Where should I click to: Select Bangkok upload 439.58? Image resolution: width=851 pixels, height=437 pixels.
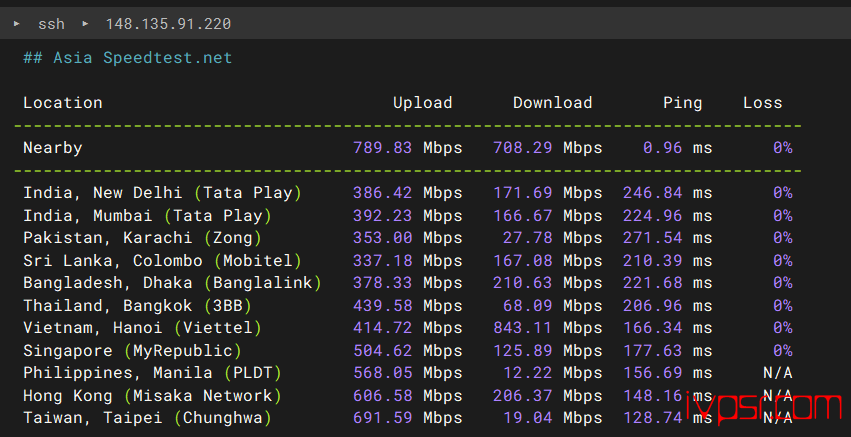pyautogui.click(x=383, y=306)
